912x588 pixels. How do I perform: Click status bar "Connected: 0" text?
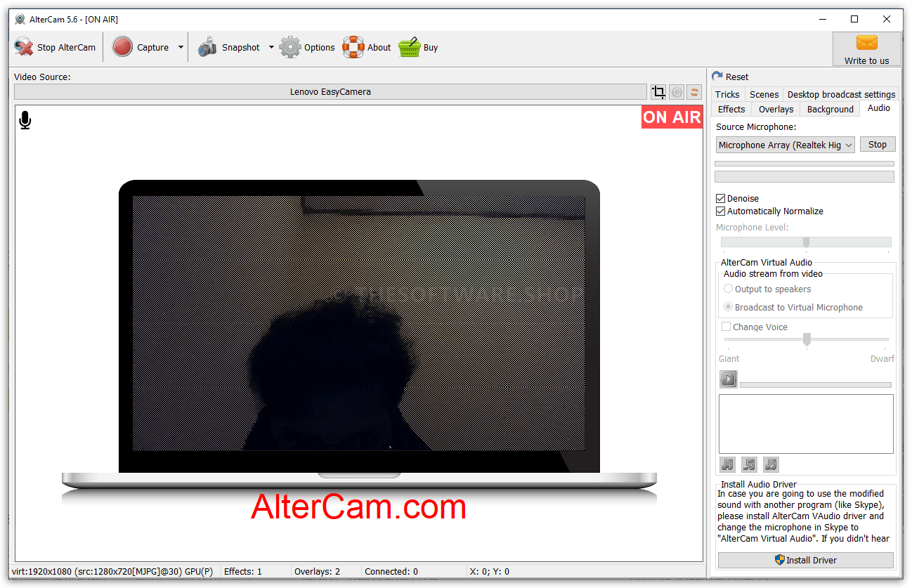(391, 572)
